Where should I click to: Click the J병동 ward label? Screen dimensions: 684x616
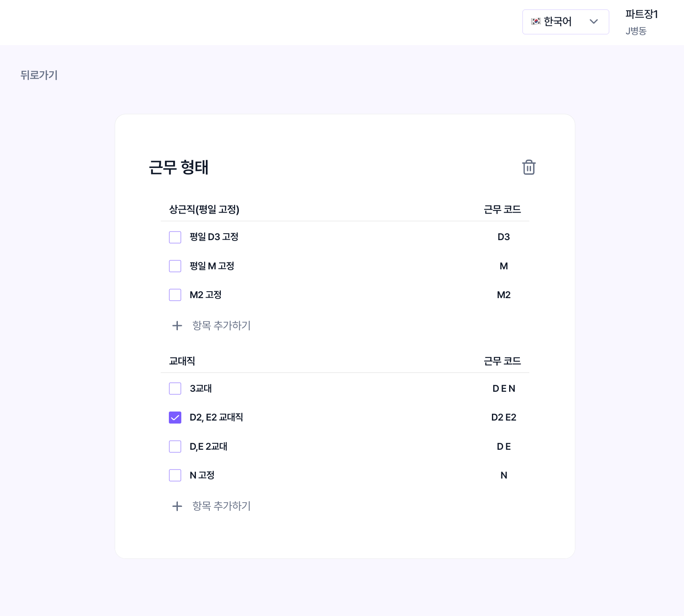coord(636,31)
